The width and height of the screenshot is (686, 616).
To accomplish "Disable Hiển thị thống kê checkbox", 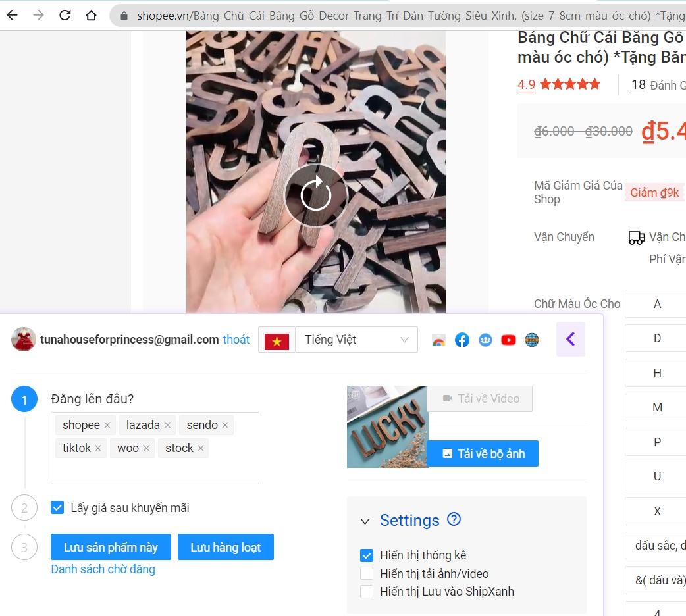I will click(367, 555).
